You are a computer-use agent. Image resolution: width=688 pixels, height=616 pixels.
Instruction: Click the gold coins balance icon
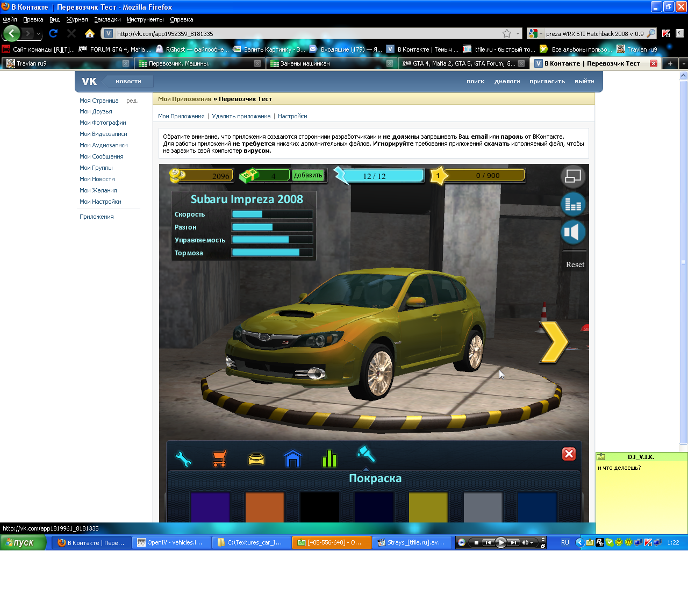(x=177, y=175)
